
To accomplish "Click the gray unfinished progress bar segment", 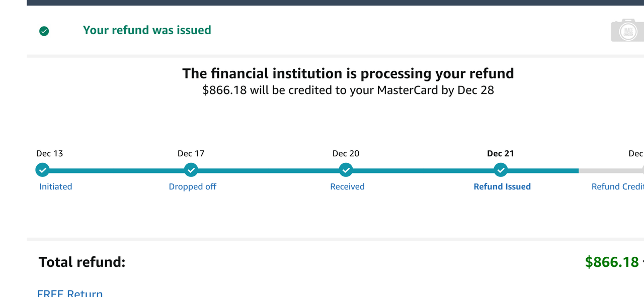I will [611, 170].
